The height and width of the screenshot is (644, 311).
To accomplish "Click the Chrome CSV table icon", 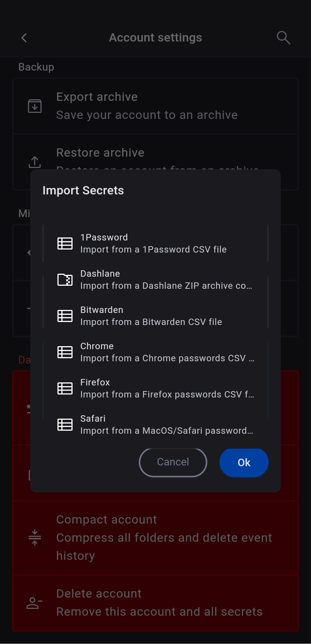I will tap(65, 352).
